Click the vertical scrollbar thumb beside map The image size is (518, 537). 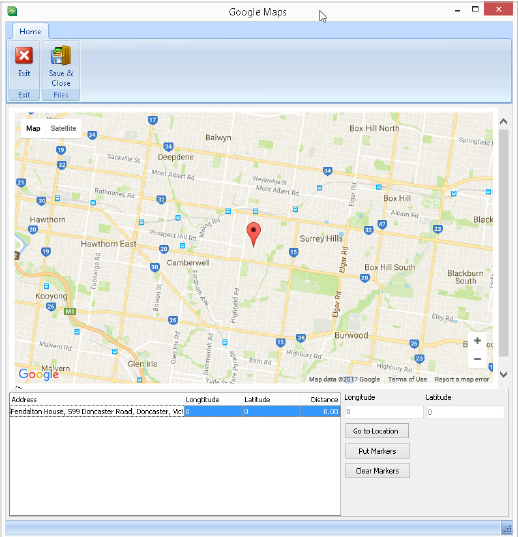[x=503, y=243]
